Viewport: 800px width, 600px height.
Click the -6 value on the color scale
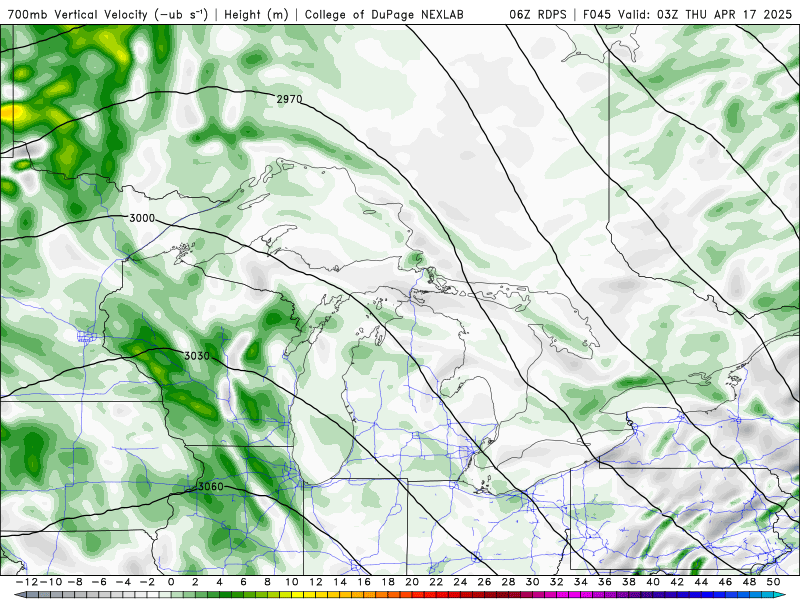(98, 582)
